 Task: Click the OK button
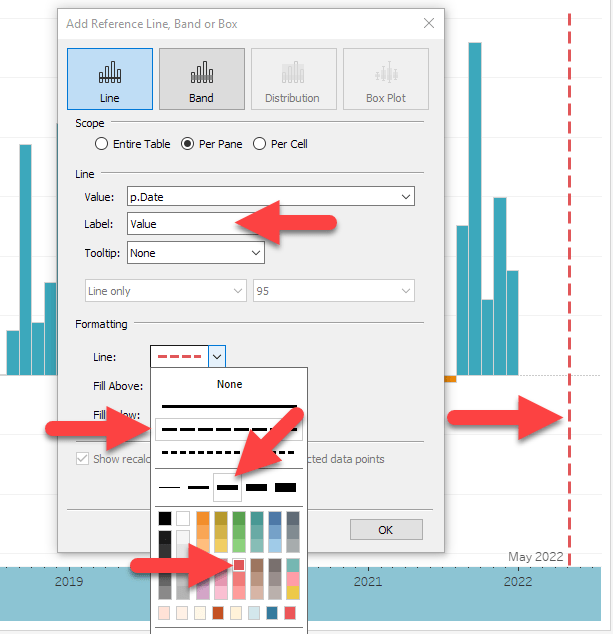pos(385,529)
